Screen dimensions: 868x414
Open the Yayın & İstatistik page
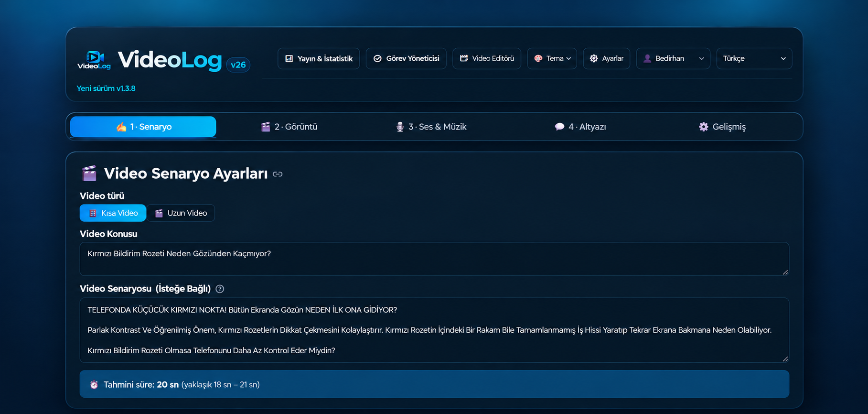point(319,58)
